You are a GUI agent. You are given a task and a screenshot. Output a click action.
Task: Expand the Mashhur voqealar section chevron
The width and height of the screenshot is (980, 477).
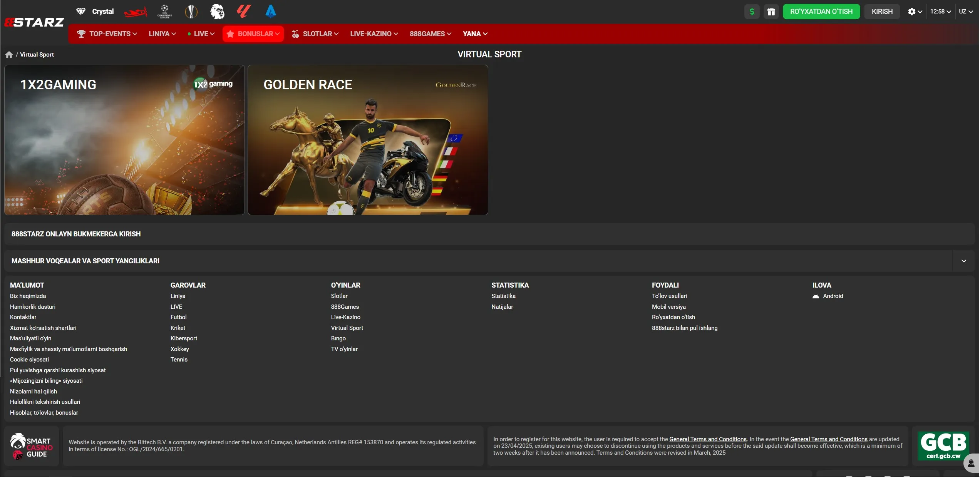[x=963, y=261]
